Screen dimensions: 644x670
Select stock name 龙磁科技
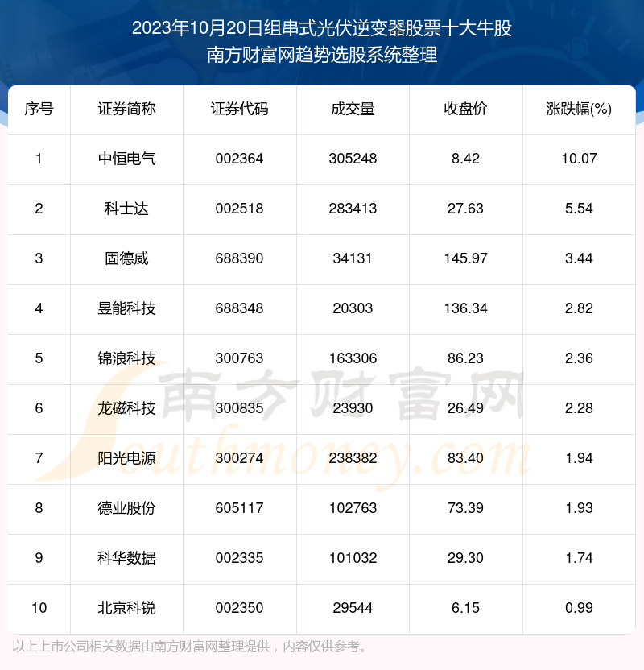(x=127, y=408)
